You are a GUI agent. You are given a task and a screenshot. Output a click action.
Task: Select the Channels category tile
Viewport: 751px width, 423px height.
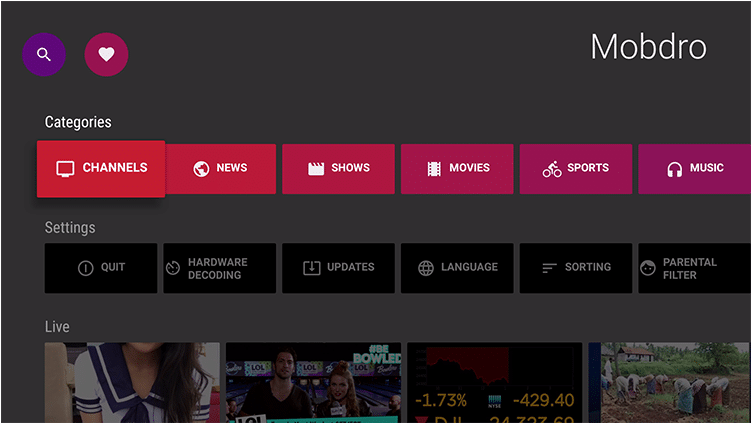pos(101,168)
